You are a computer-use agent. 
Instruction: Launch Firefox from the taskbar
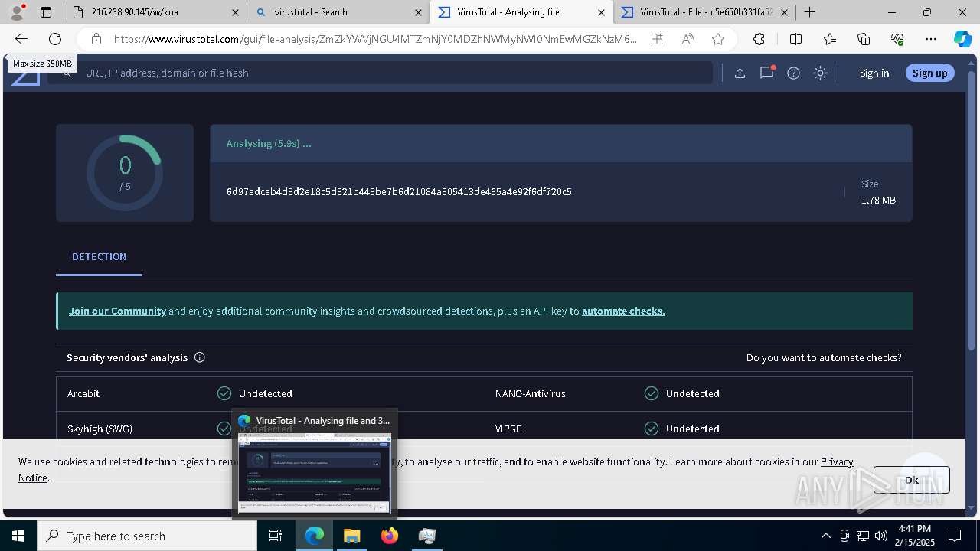[390, 536]
